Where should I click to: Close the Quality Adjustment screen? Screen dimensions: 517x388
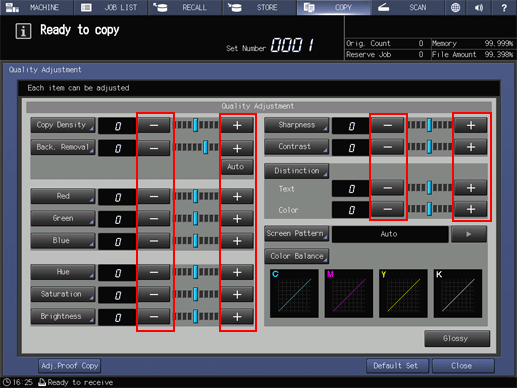click(x=463, y=366)
